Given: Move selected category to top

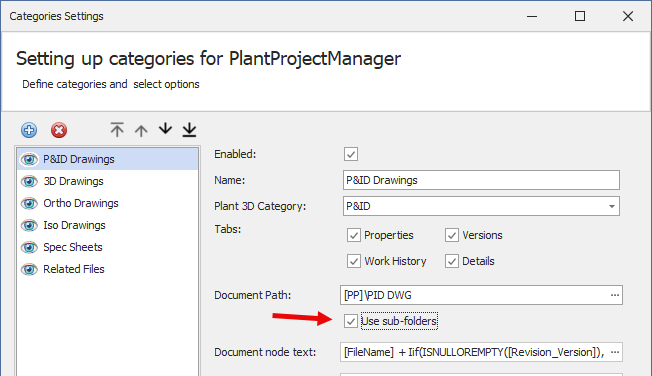Looking at the screenshot, I should (117, 130).
